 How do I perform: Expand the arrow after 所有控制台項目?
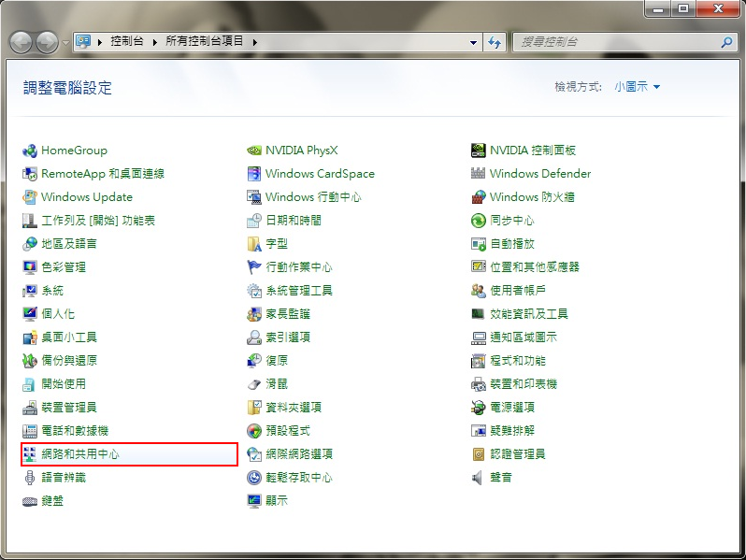click(255, 42)
